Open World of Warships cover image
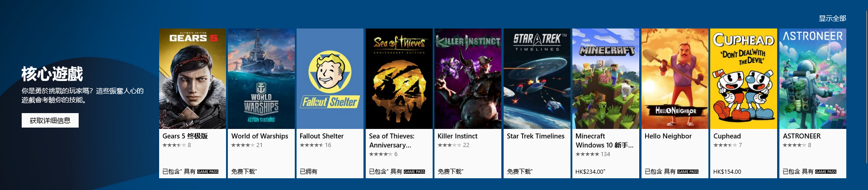 [x=261, y=79]
